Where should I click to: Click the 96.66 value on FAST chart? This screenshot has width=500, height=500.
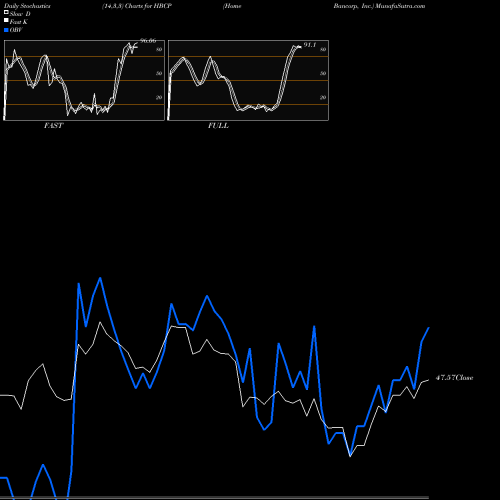[x=148, y=41]
